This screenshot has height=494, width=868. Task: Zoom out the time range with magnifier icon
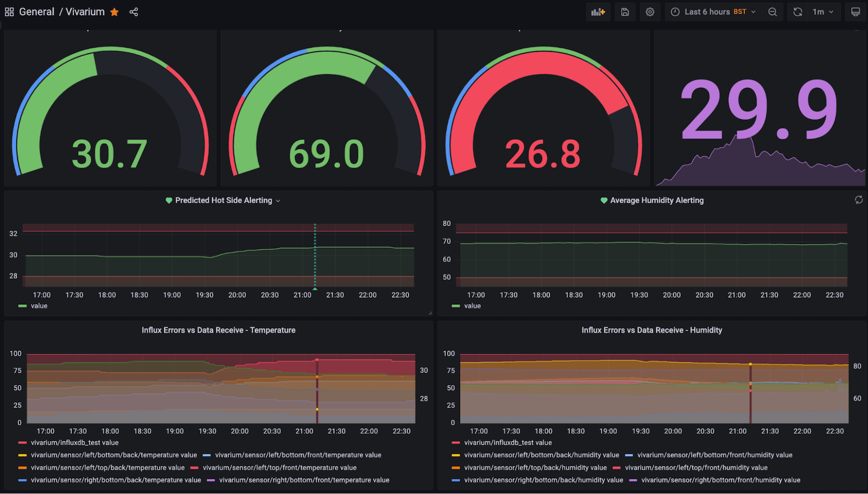coord(773,11)
